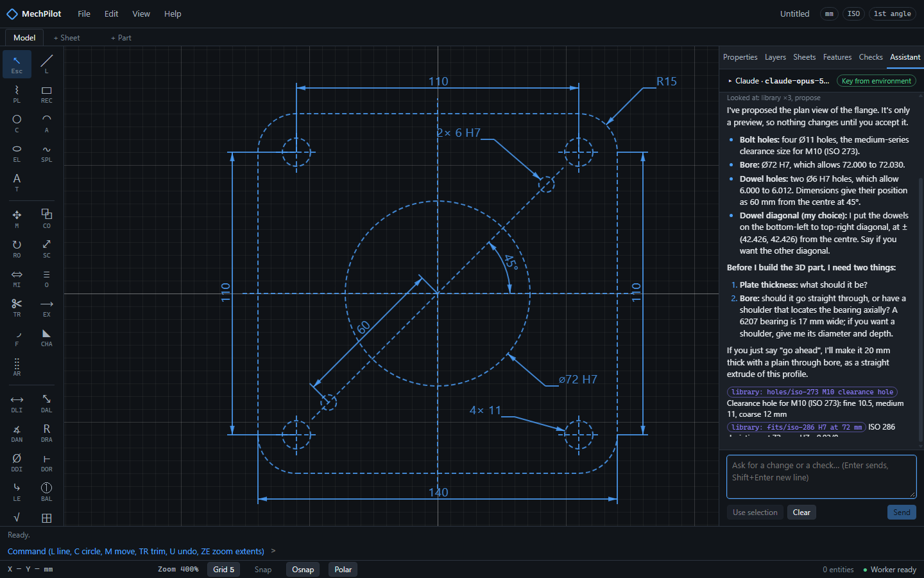The image size is (924, 578).
Task: Choose the Array tool labeled AR
Action: coord(17,367)
